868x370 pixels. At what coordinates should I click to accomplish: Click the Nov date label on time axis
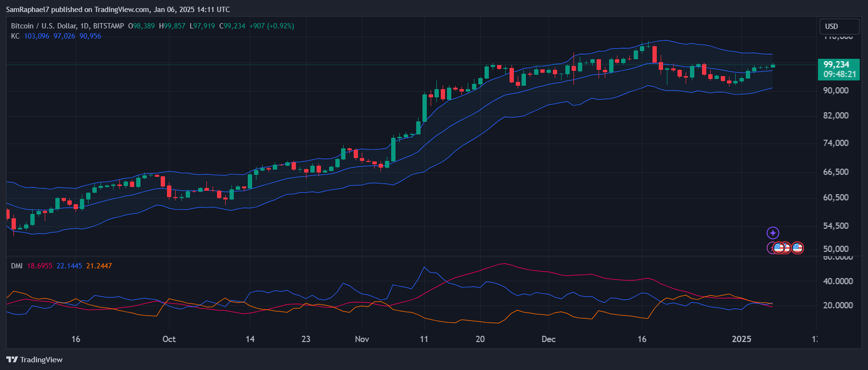(x=362, y=339)
